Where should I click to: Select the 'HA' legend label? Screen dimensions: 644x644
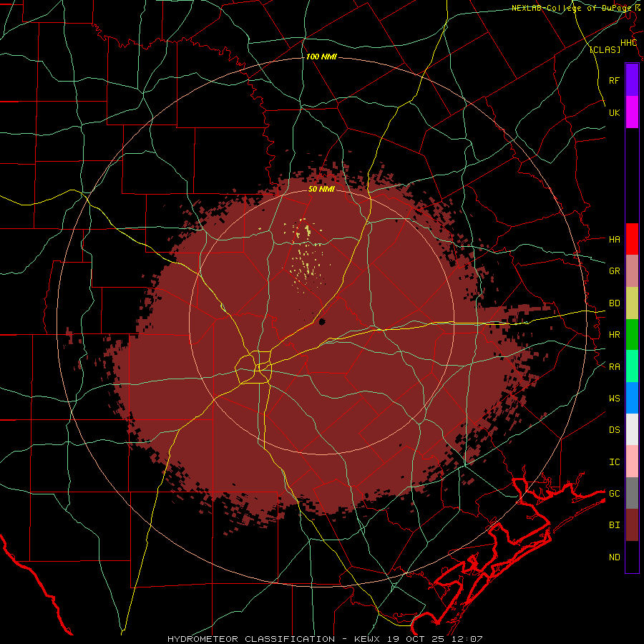(614, 239)
